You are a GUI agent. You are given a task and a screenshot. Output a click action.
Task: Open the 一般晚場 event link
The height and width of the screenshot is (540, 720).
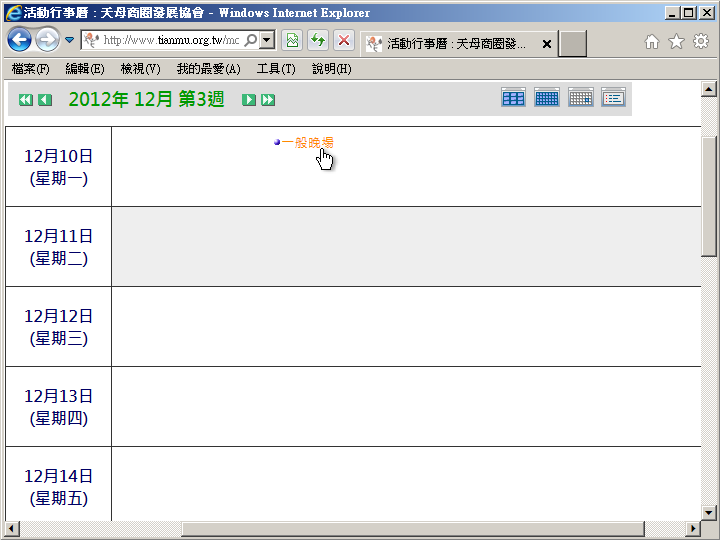[307, 143]
